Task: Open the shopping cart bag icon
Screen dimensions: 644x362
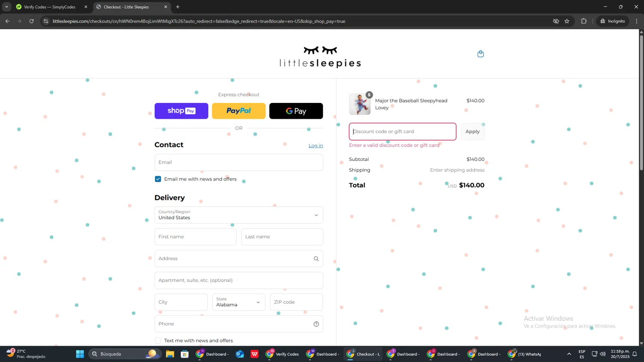Action: tap(480, 54)
